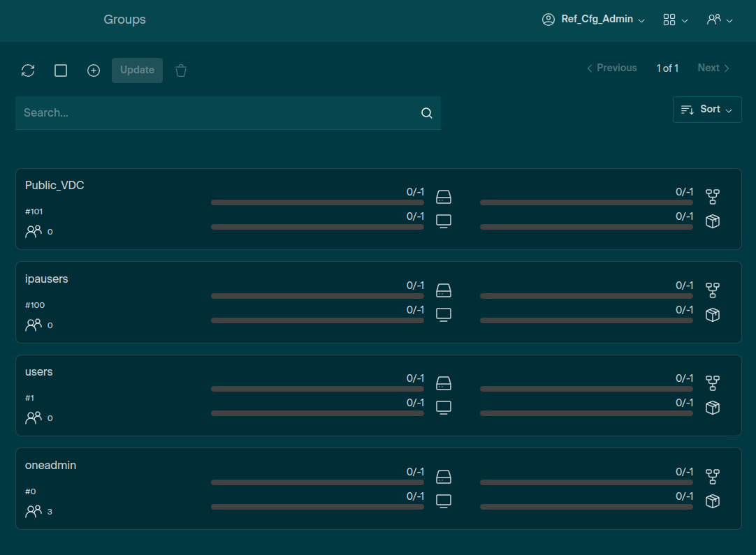Click the users count icon in oneadmin card
This screenshot has width=756, height=555.
(x=34, y=511)
